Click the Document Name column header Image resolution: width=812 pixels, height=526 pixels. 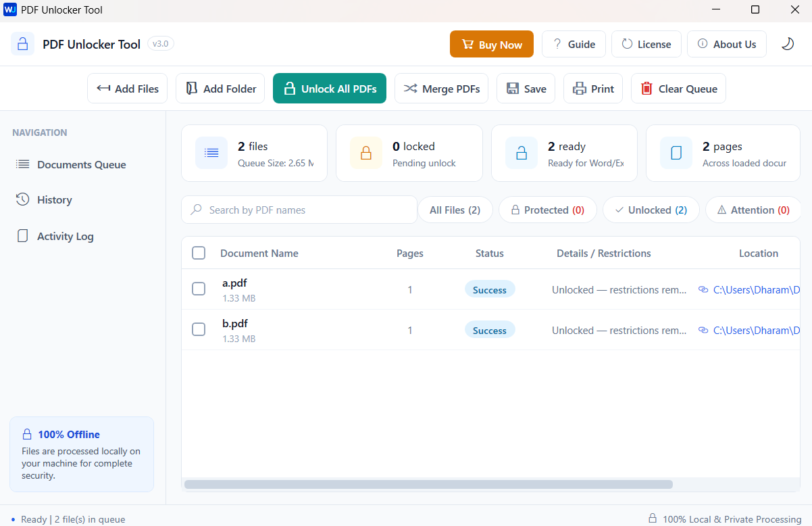coord(259,254)
